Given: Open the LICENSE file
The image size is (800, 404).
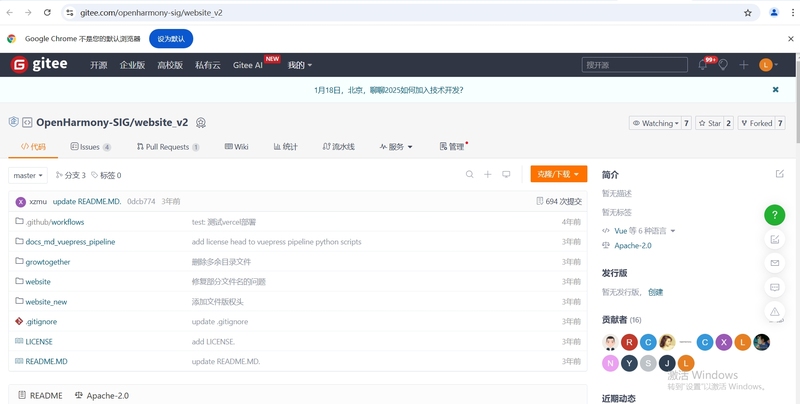Looking at the screenshot, I should click(x=39, y=341).
